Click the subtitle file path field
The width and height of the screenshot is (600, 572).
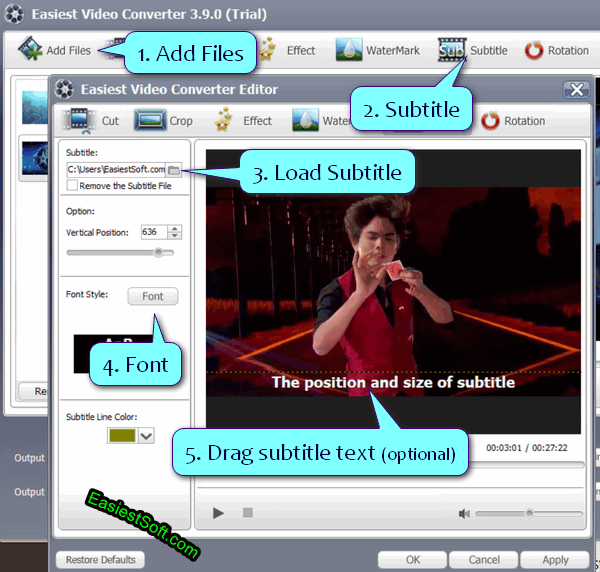click(116, 169)
